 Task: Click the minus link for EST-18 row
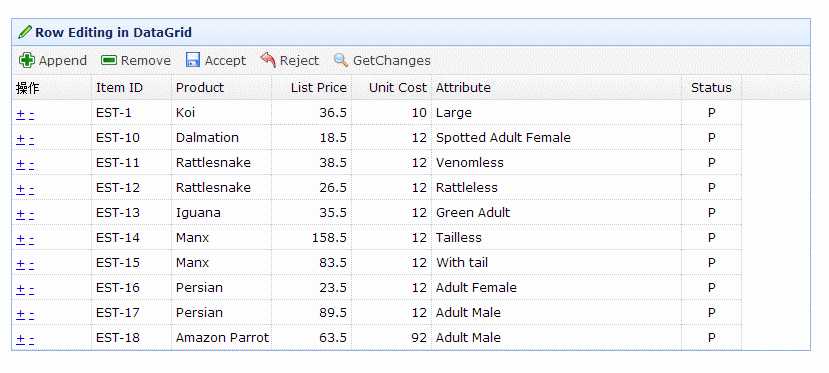[x=32, y=339]
